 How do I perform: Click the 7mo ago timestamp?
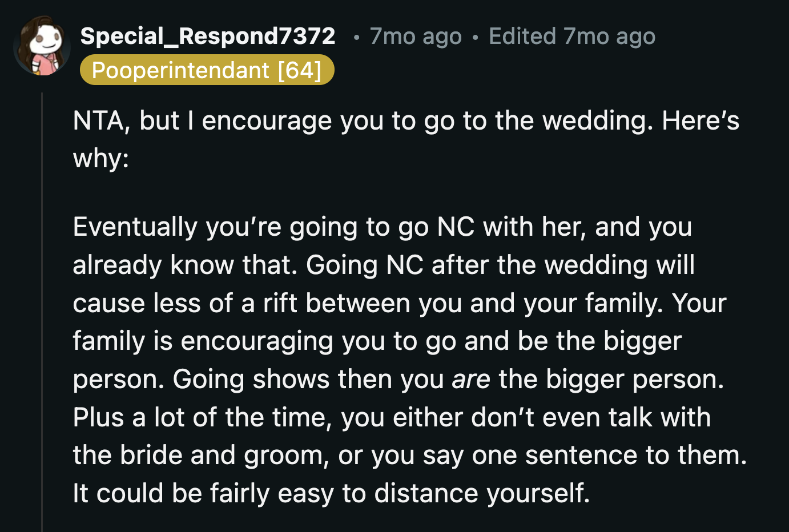coord(415,35)
